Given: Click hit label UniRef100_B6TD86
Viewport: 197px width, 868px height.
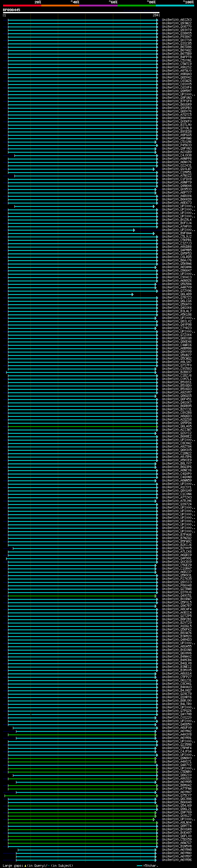Looking at the screenshot, I should (x=177, y=47).
